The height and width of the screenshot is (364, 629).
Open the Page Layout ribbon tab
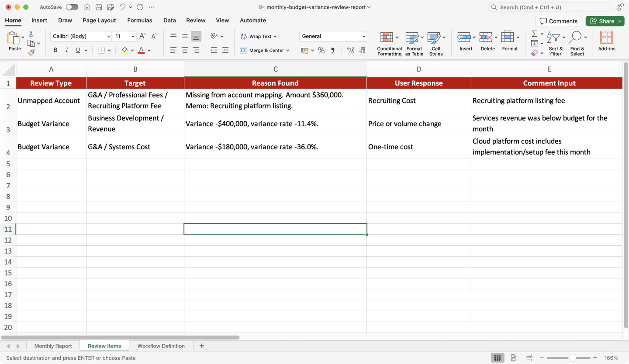click(x=99, y=21)
